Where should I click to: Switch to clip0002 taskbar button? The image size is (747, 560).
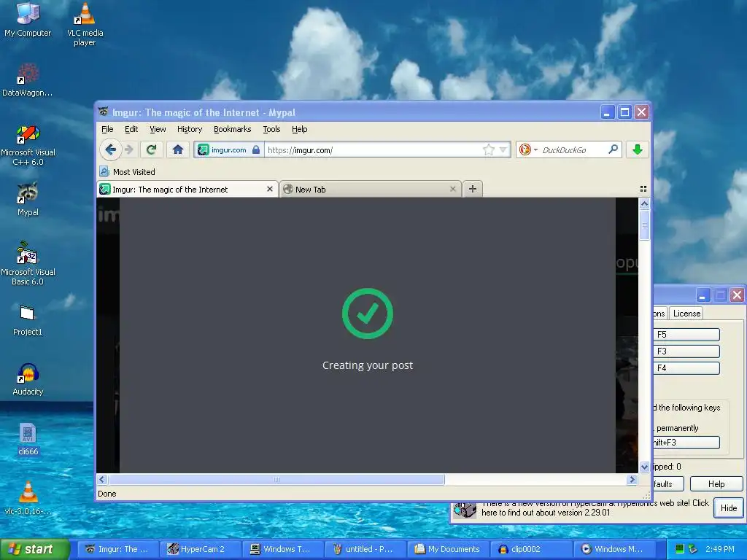click(x=531, y=549)
